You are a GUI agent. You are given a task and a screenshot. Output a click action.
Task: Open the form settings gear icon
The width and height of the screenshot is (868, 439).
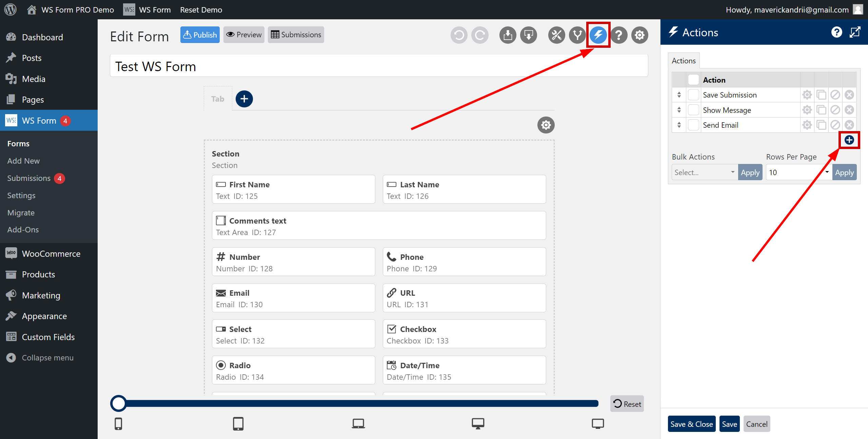(x=639, y=35)
